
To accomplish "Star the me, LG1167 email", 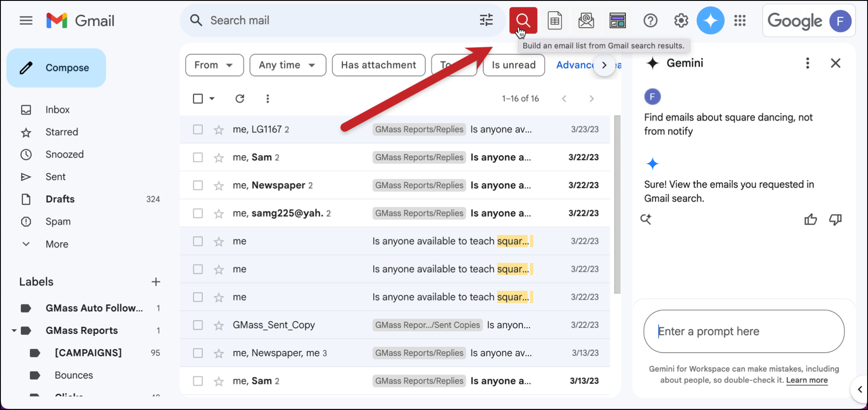I will pos(219,129).
